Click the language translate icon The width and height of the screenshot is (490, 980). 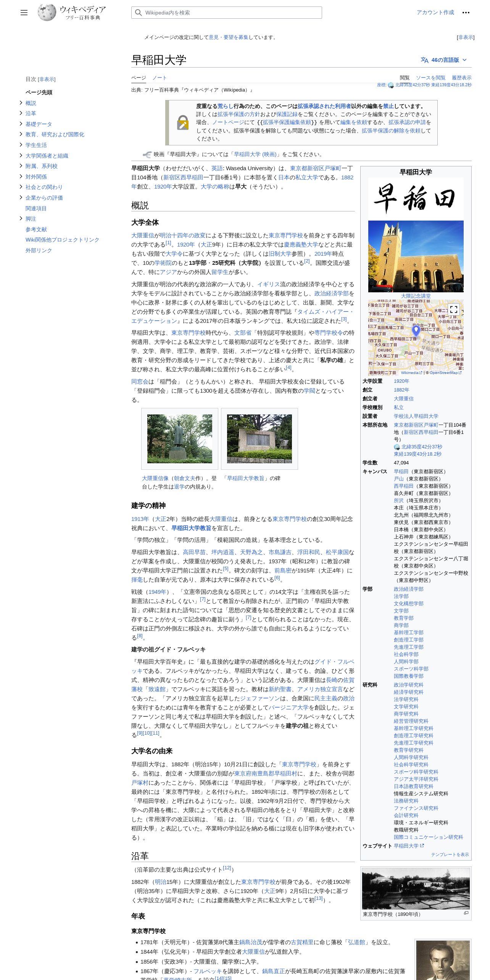[424, 60]
